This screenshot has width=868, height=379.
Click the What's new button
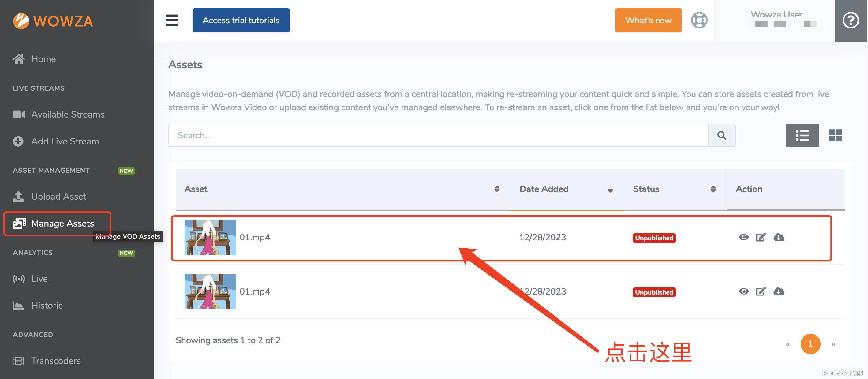coord(648,21)
